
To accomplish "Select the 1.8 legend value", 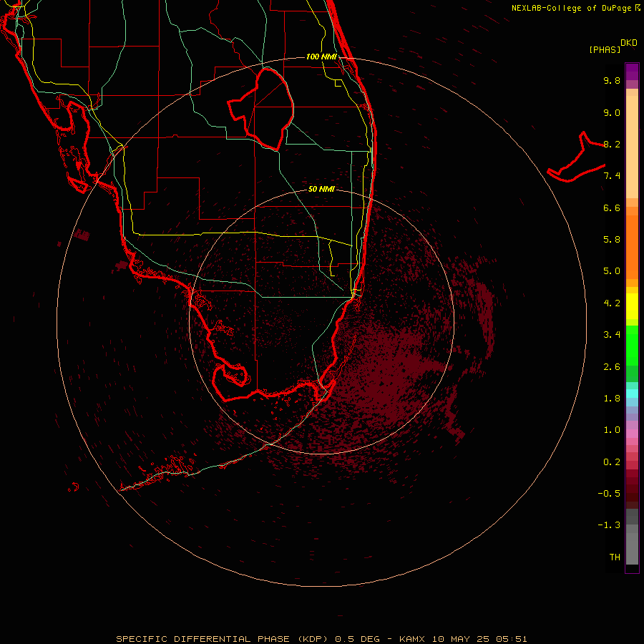I will pos(612,399).
